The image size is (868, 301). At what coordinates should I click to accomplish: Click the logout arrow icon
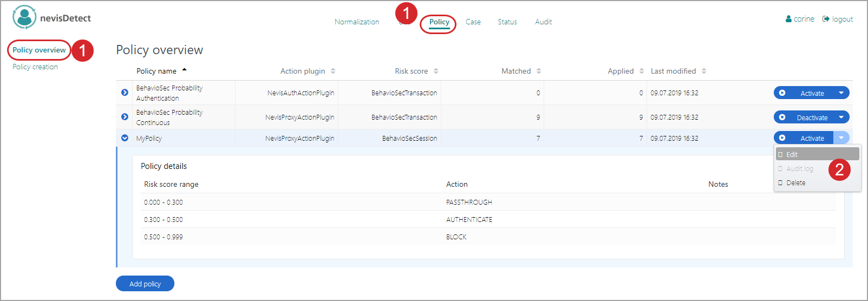[826, 19]
